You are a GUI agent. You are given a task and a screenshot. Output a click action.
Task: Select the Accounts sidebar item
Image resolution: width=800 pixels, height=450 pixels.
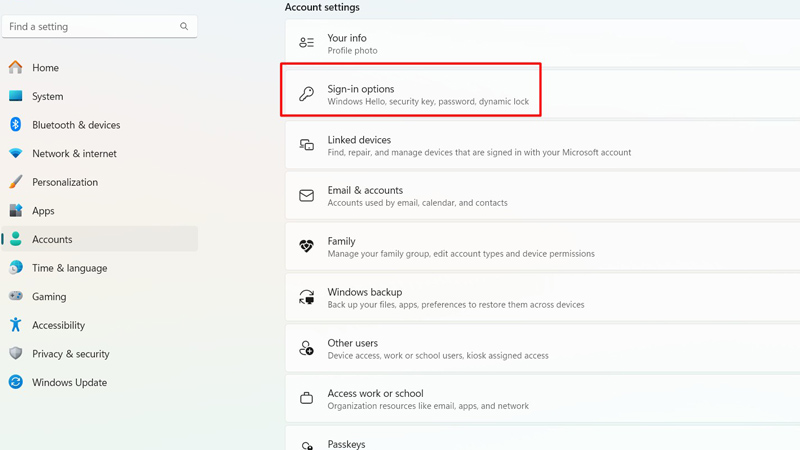[x=99, y=239]
